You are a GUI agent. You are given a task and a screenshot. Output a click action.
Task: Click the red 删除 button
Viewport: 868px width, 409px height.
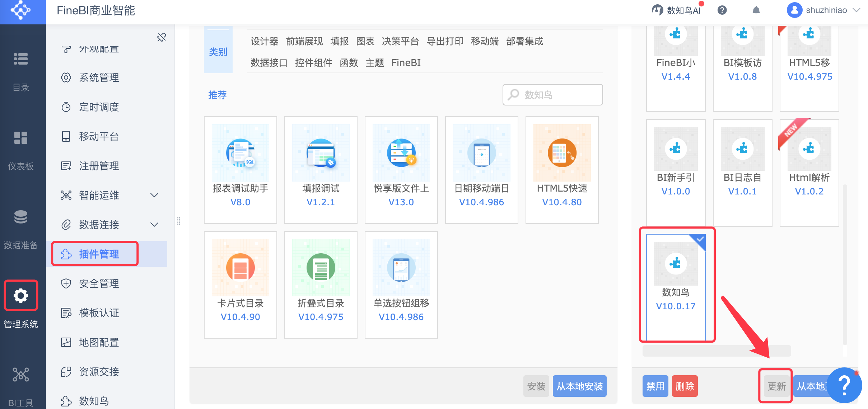(685, 386)
